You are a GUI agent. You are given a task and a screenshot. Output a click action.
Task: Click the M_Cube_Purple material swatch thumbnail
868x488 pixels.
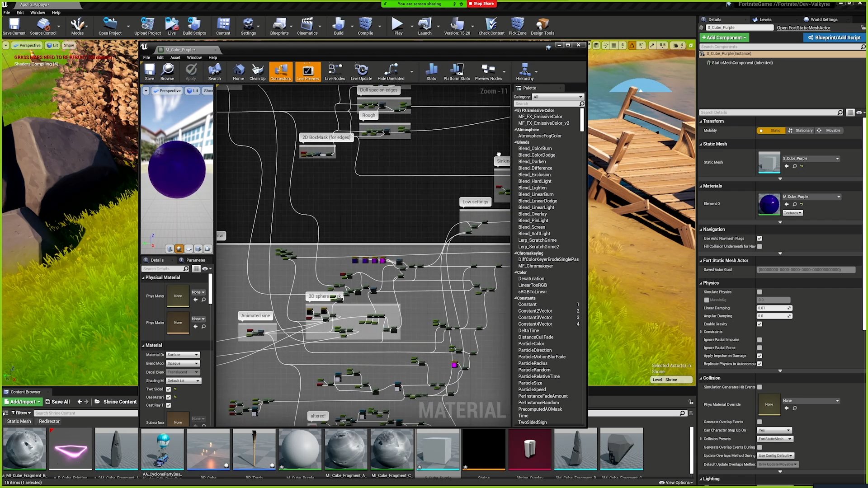(x=769, y=204)
